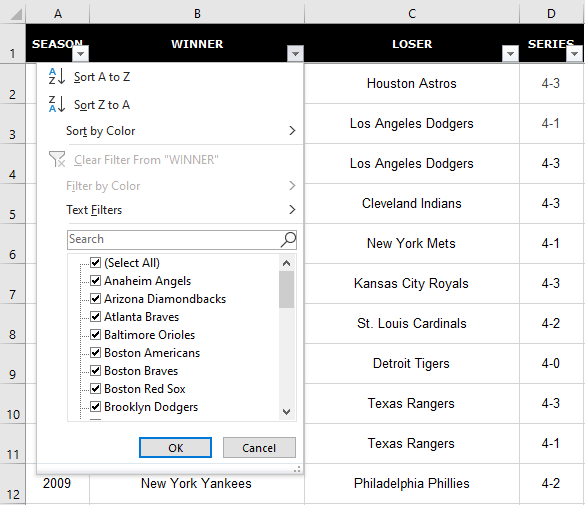Image resolution: width=585 pixels, height=505 pixels.
Task: Click the Sort A to Z icon
Action: pos(57,76)
